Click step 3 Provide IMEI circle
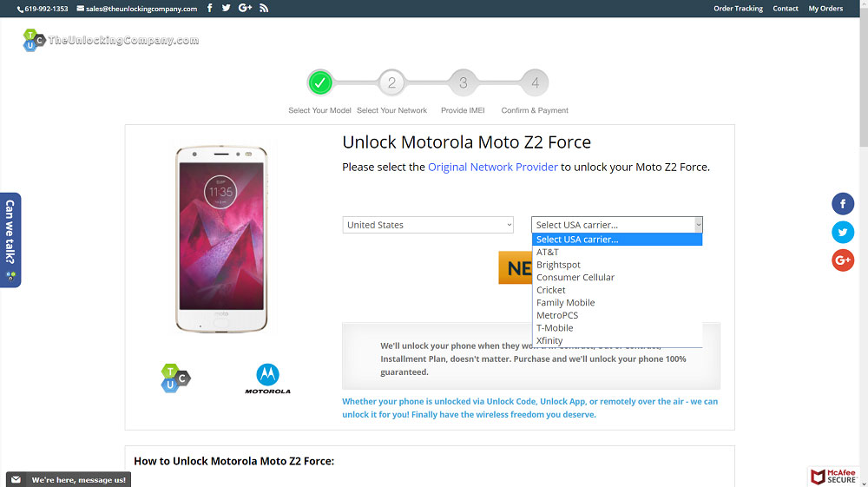The width and height of the screenshot is (868, 487). (464, 83)
